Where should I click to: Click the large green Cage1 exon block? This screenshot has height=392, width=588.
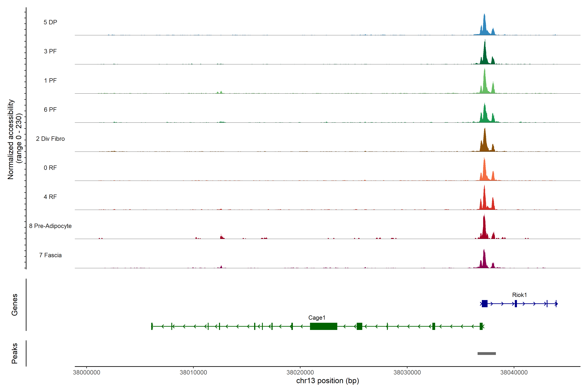(324, 326)
